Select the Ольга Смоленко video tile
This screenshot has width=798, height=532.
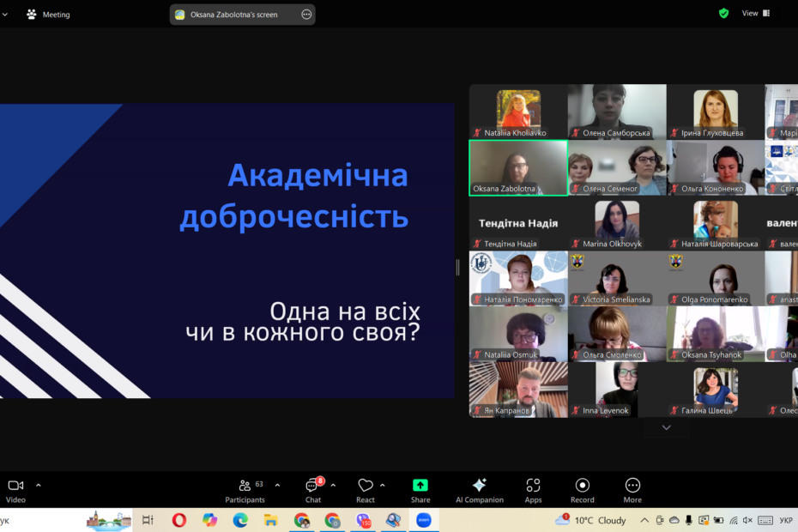617,334
